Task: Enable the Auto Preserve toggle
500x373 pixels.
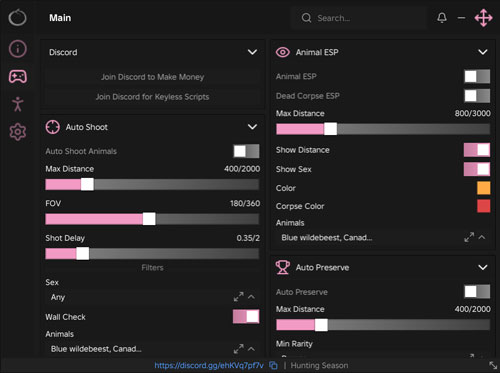Action: 477,292
